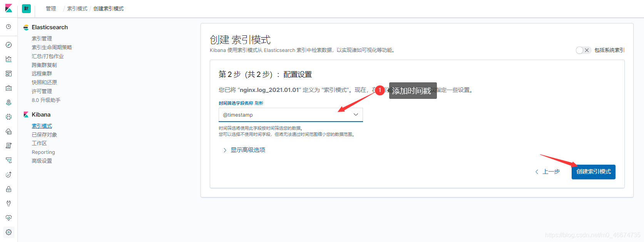Open Discover from the compass sidebar icon
644x242 pixels.
tap(8, 45)
